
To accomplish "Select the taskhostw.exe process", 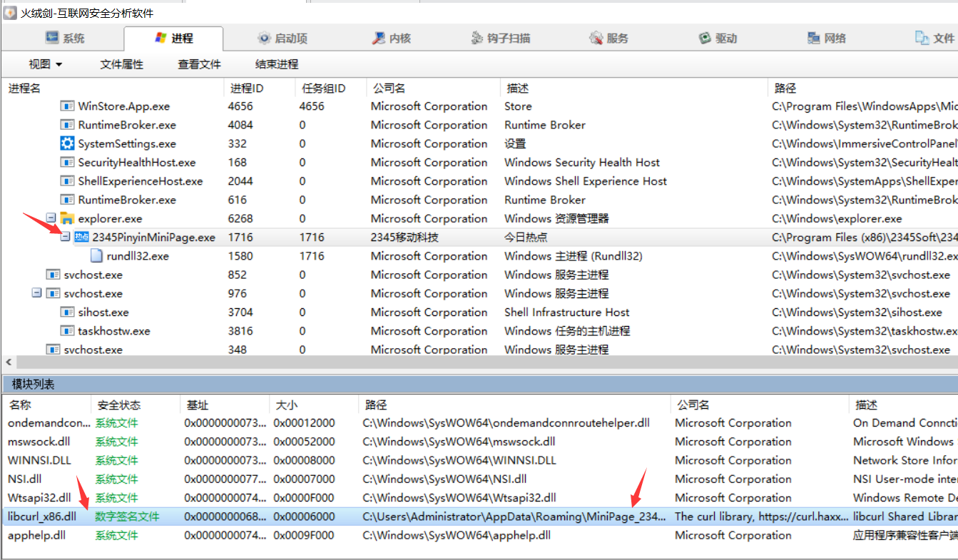I will [479, 331].
